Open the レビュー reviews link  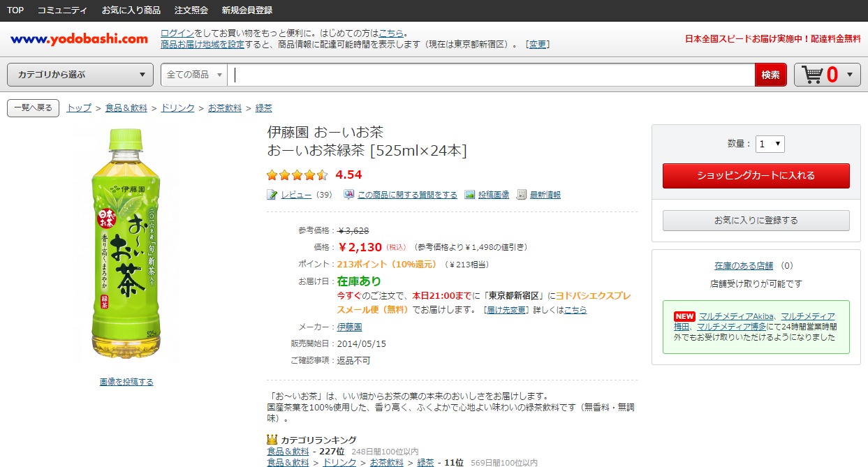click(x=296, y=195)
